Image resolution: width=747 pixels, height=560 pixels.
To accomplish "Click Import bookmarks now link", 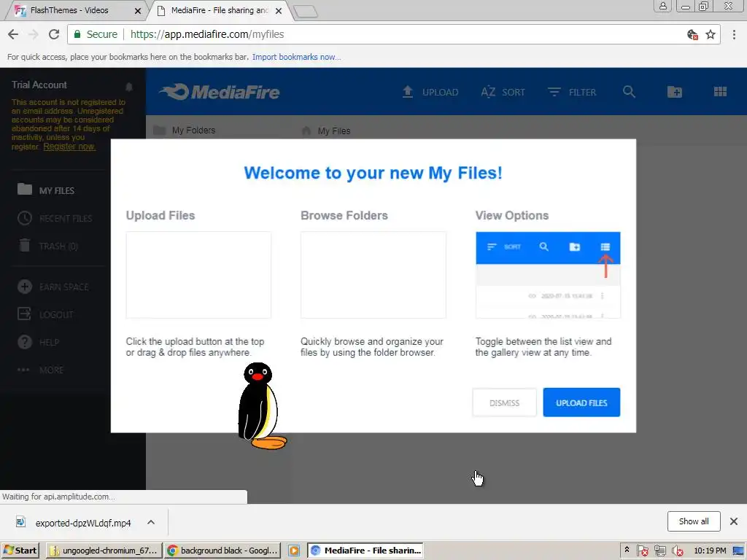I will pyautogui.click(x=296, y=57).
